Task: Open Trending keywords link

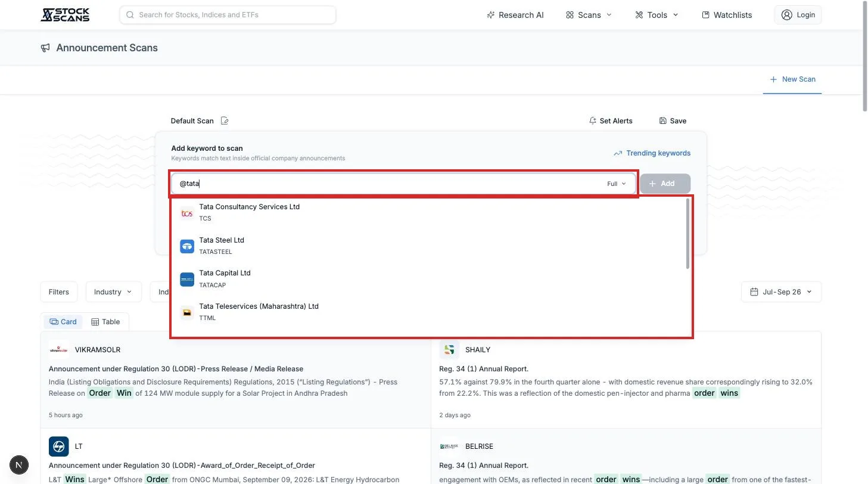Action: click(x=652, y=153)
